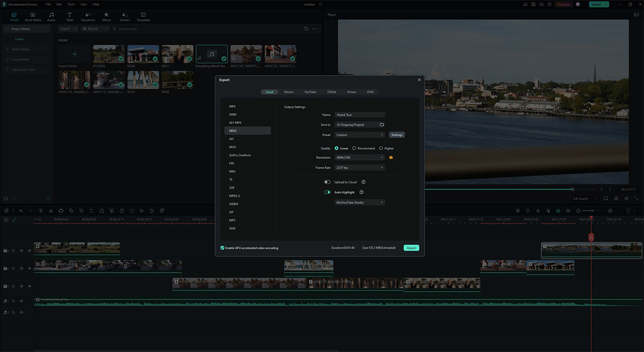This screenshot has width=644, height=352.
Task: Open the Import dropdown in media panel
Action: tap(68, 29)
